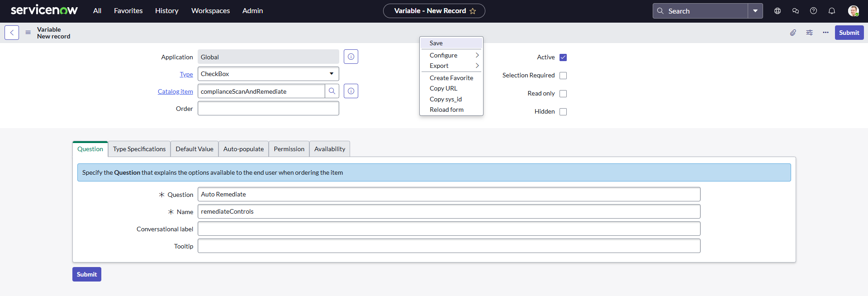
Task: Switch to the Auto-populate tab
Action: click(243, 149)
